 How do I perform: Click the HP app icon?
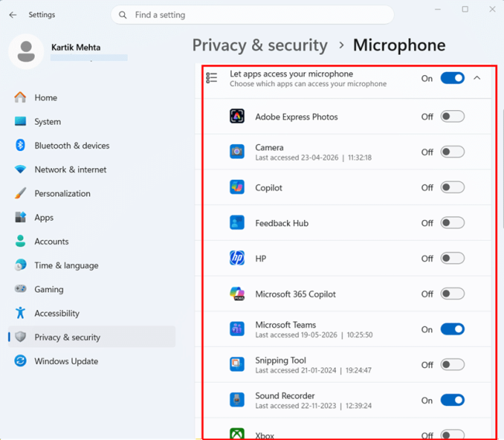237,258
